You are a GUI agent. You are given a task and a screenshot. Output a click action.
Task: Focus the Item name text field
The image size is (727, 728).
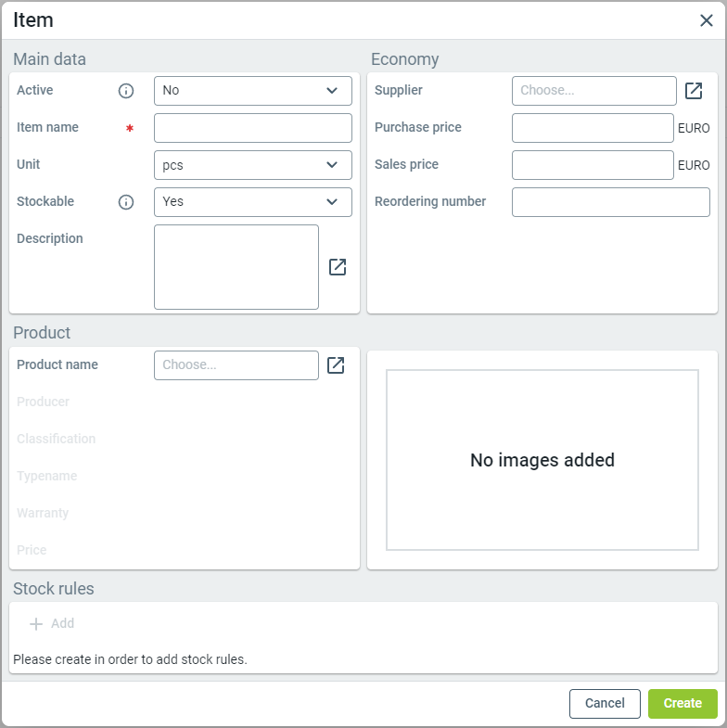tap(252, 128)
